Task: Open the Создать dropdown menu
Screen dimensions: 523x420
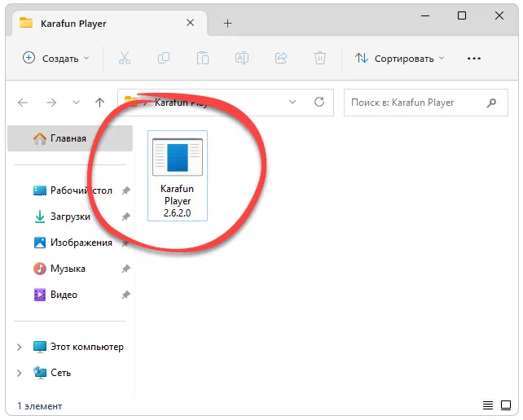Action: point(56,58)
